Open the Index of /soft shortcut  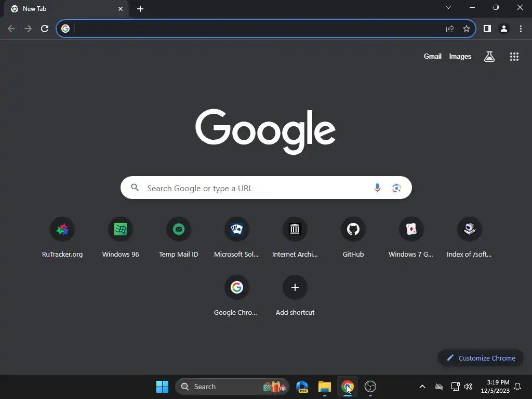click(x=470, y=237)
